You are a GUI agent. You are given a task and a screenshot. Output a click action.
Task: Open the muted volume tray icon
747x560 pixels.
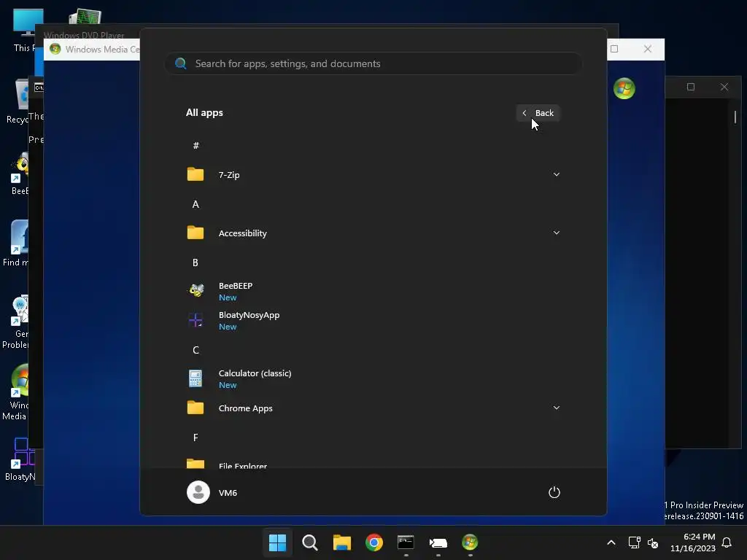coord(653,542)
